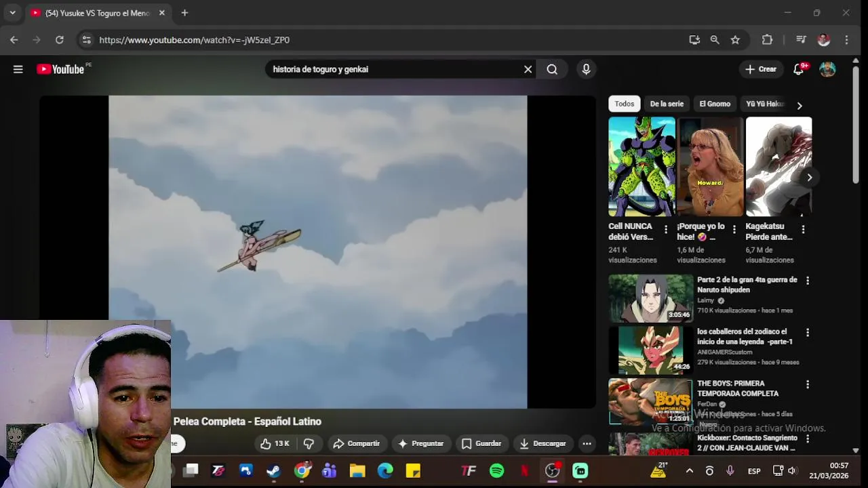This screenshot has height=488, width=868.
Task: Open the YouTube account avatar menu
Action: tap(827, 69)
